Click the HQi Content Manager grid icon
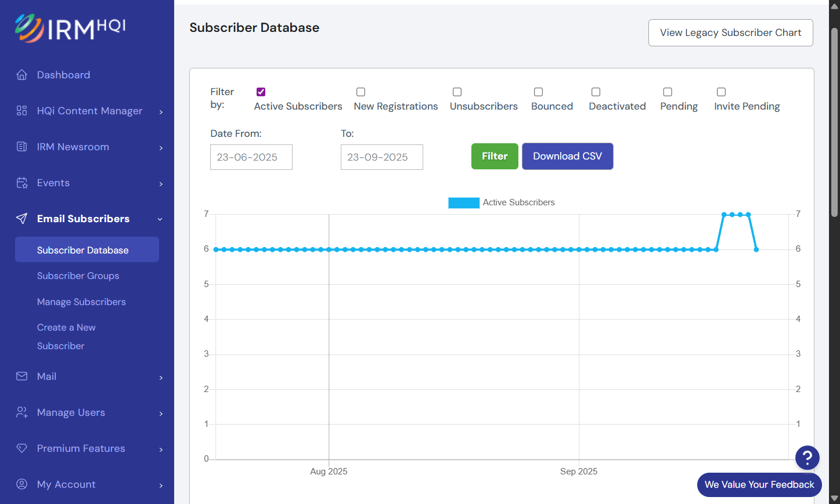The image size is (840, 504). (22, 111)
